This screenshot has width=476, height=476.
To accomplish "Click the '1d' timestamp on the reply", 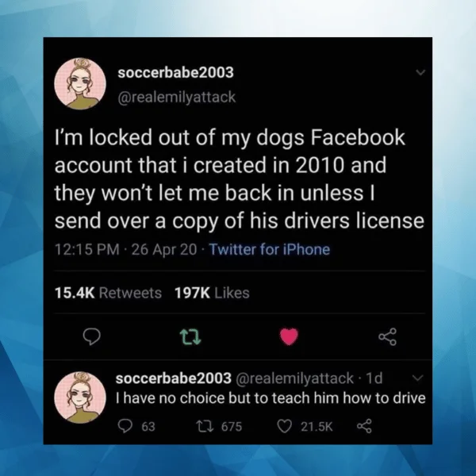I will pyautogui.click(x=374, y=378).
